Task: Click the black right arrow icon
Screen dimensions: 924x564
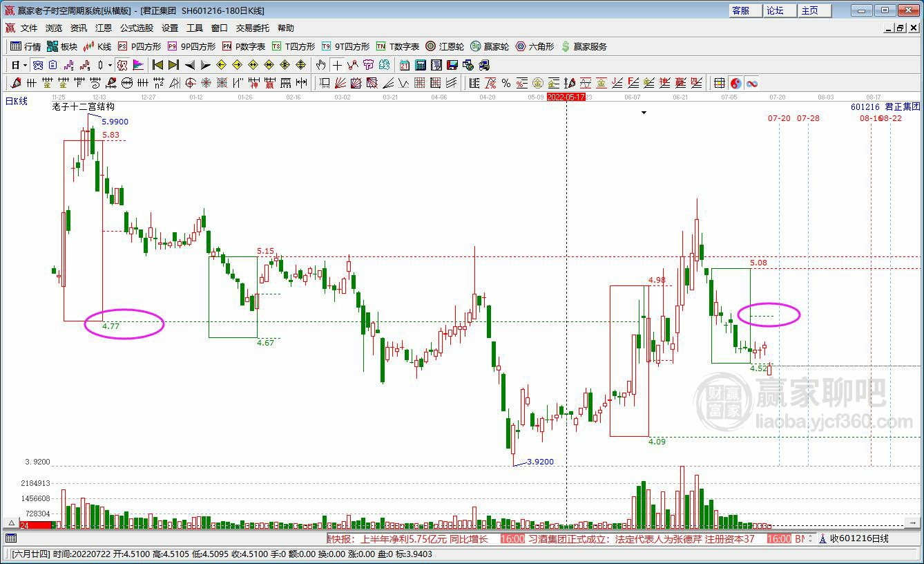Action: click(205, 65)
